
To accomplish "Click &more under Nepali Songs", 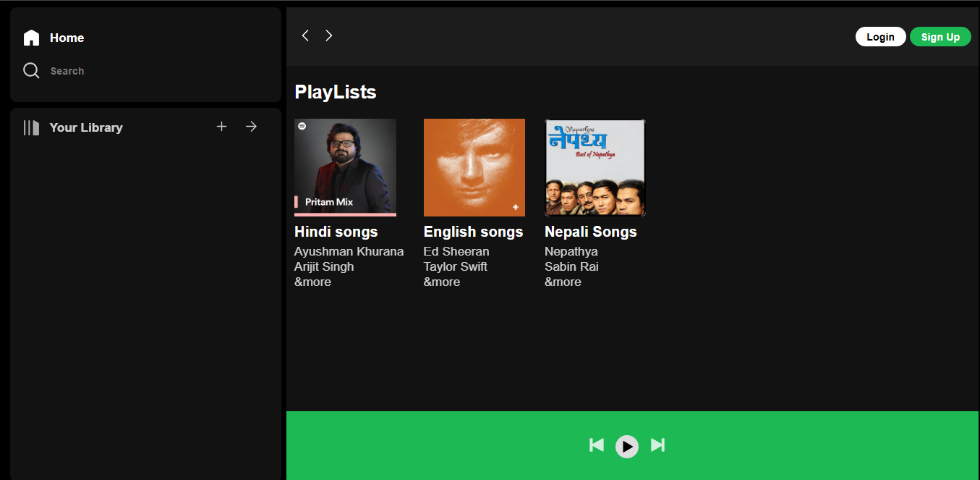I will tap(563, 282).
